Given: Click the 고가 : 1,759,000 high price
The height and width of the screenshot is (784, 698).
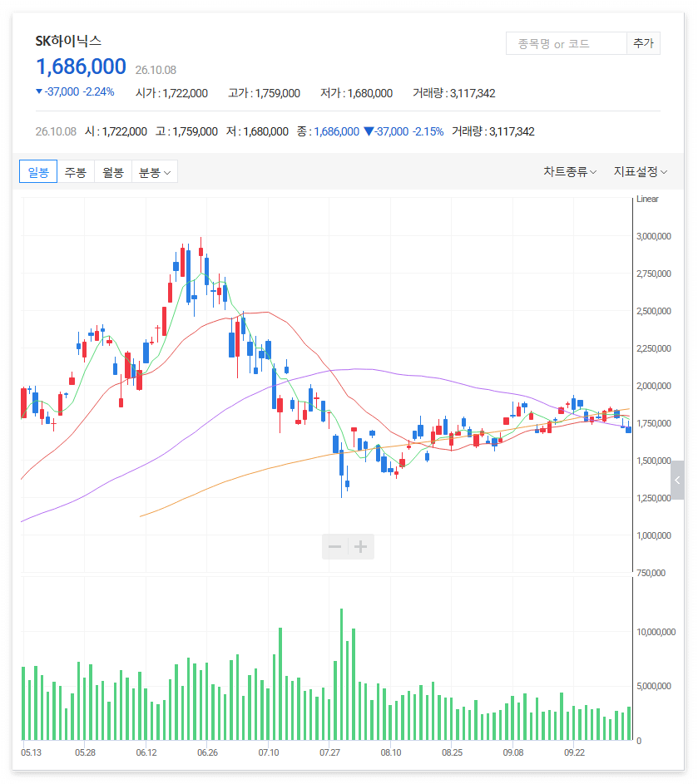Looking at the screenshot, I should click(265, 93).
